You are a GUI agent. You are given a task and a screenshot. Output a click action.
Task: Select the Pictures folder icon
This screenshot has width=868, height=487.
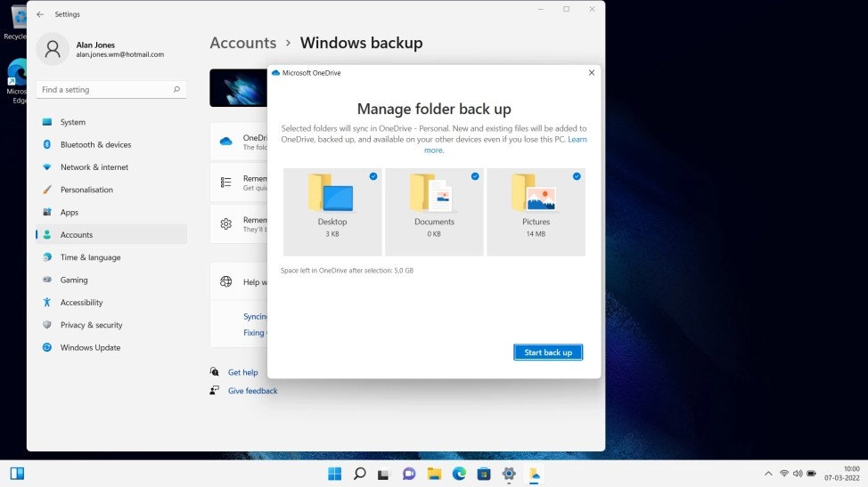[x=534, y=193]
